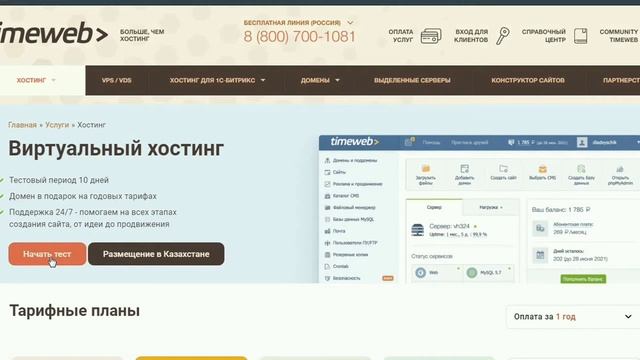Open the Оплата за 1 год dropdown
The height and width of the screenshot is (360, 640).
tap(572, 317)
